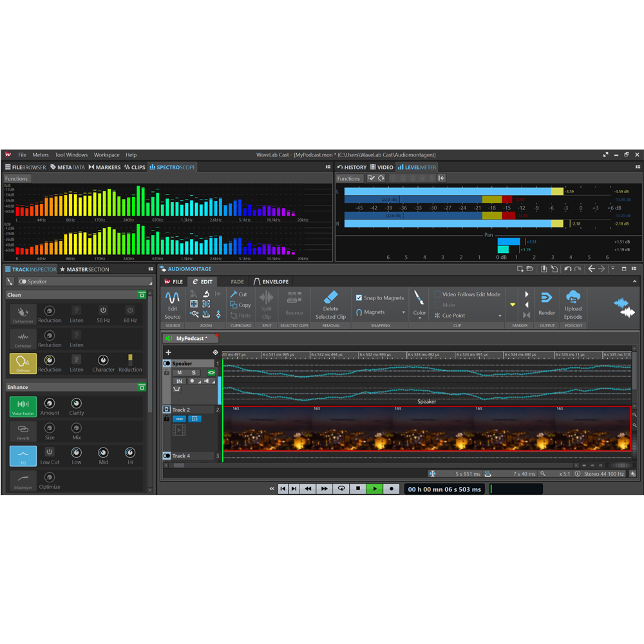Open the Track Inspector panel options menu
This screenshot has height=644, width=644.
pyautogui.click(x=151, y=269)
